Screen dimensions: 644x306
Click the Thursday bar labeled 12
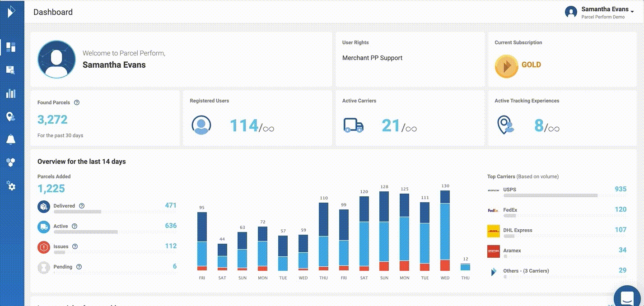coord(465,267)
